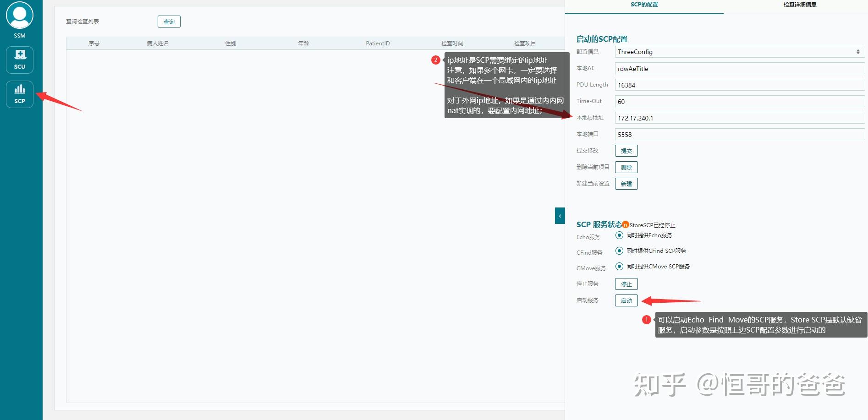Click the 删除当前项目 label

(x=593, y=167)
